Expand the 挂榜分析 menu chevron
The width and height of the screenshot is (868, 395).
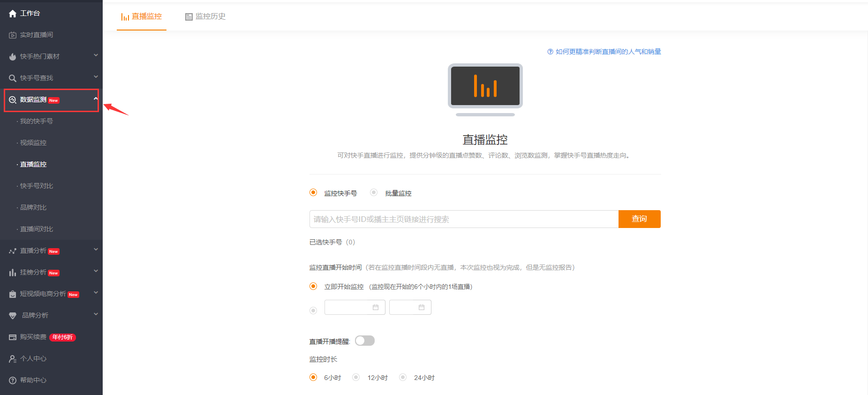click(96, 271)
